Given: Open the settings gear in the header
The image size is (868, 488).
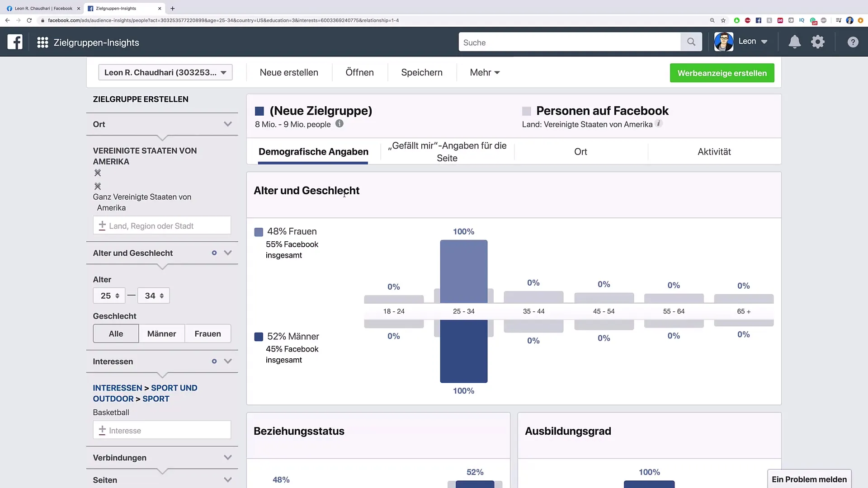Looking at the screenshot, I should click(818, 42).
